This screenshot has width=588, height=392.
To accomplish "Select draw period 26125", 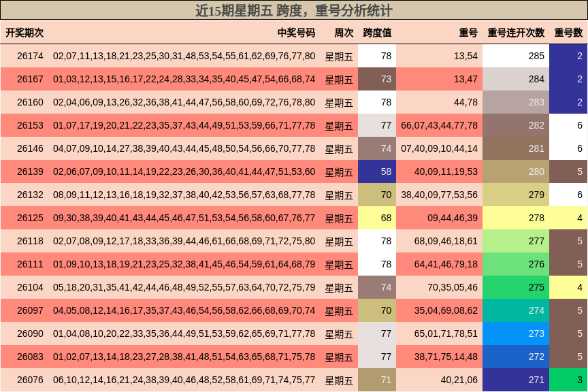I will 30,218.
